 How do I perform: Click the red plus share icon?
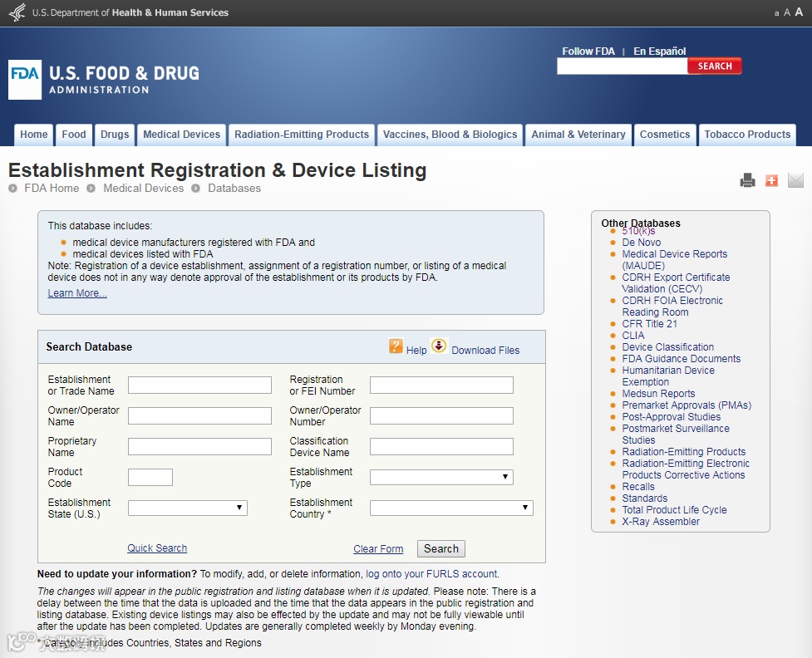(771, 180)
